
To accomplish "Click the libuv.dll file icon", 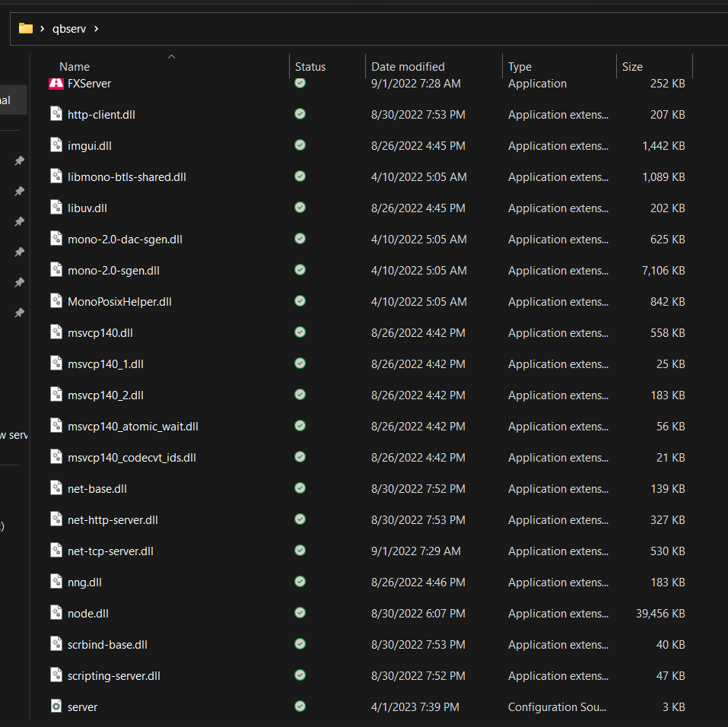I will (x=56, y=208).
